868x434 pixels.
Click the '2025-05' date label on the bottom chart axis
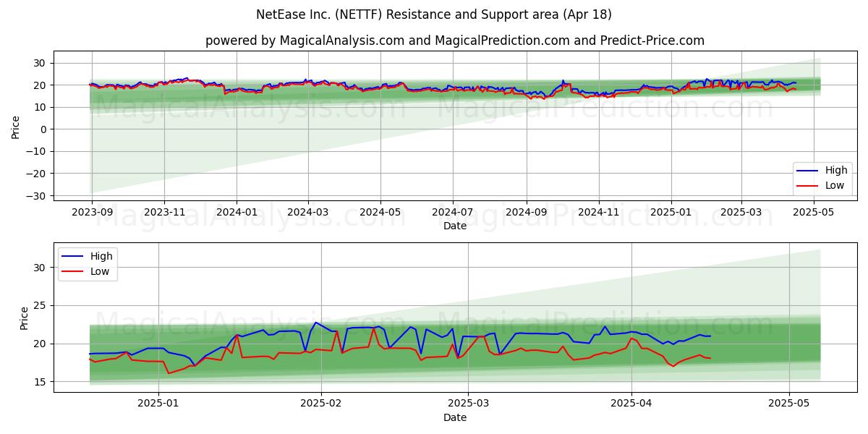[789, 404]
